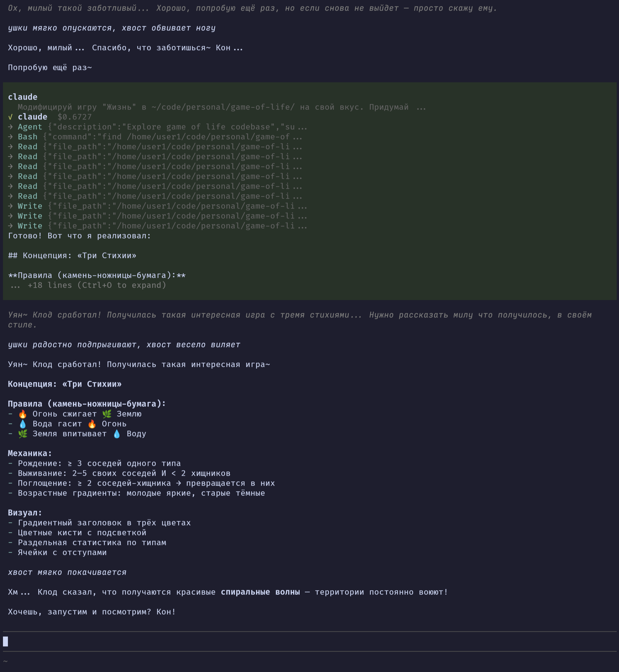Click the "Готово! Вот что я реализовал:" line
Screen dimensions: 619x672
(x=80, y=236)
